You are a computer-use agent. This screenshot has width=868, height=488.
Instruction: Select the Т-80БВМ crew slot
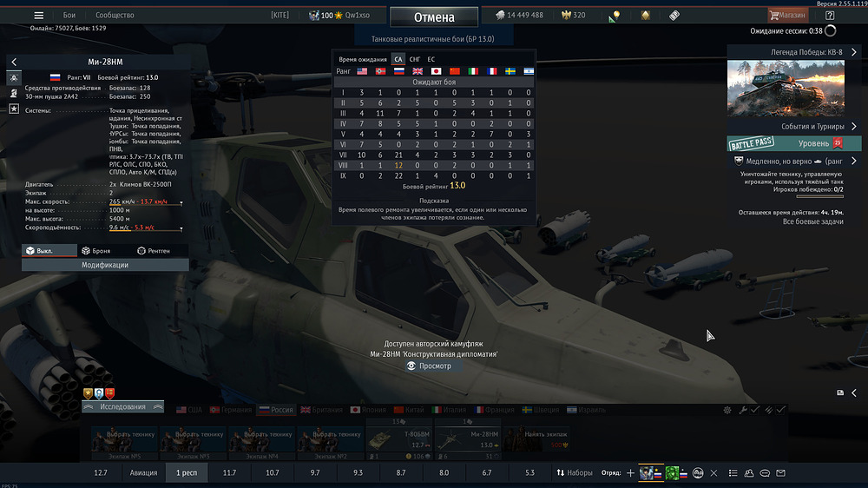pos(399,440)
